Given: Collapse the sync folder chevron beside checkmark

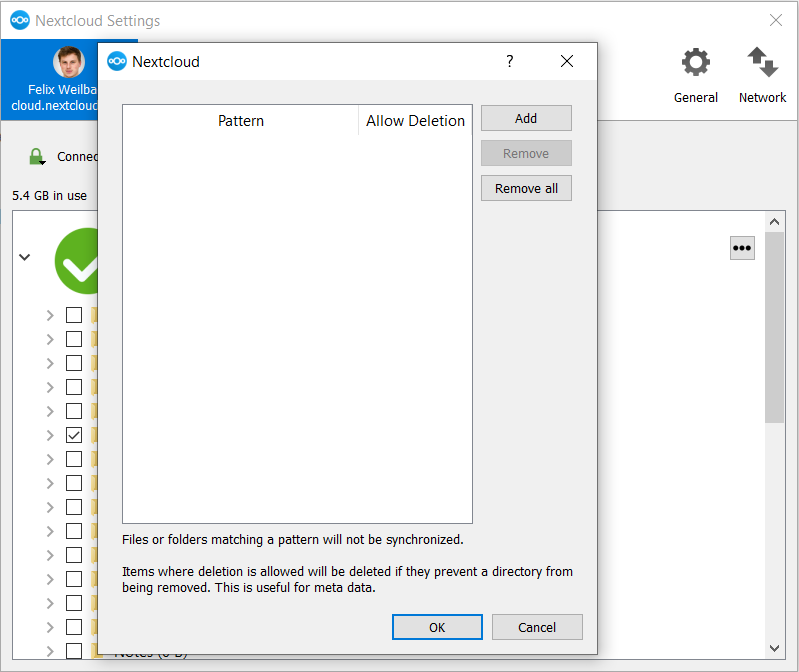Looking at the screenshot, I should coord(24,257).
